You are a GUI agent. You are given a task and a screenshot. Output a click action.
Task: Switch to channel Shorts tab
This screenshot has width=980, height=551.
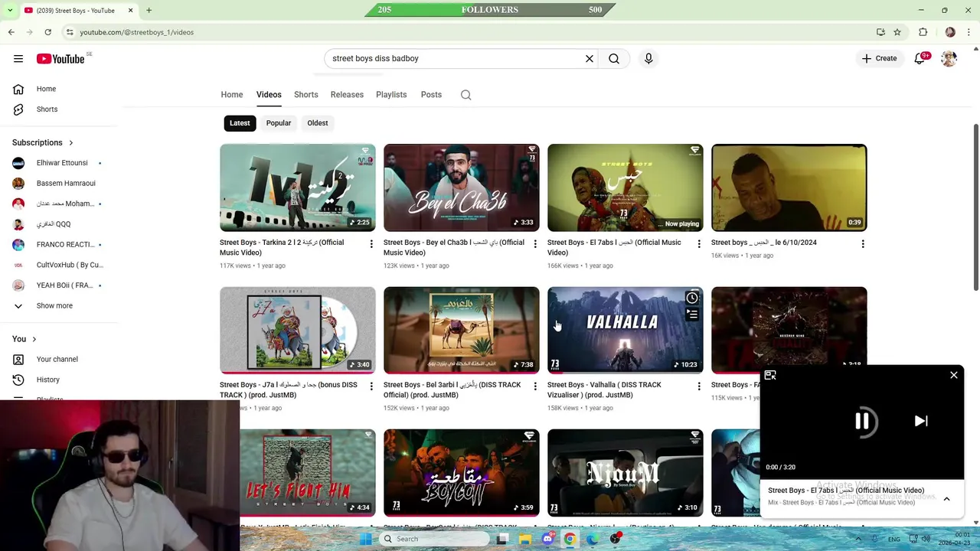[x=306, y=95]
